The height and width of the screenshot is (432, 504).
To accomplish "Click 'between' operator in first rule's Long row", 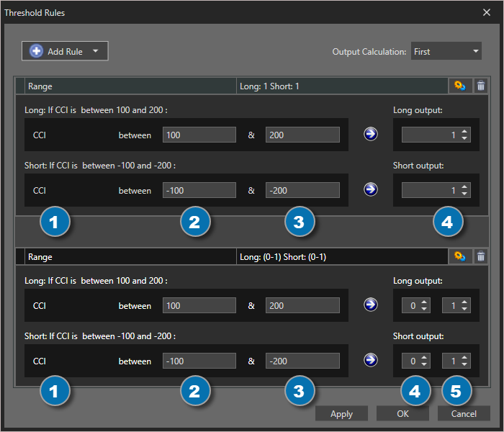I will coord(135,135).
